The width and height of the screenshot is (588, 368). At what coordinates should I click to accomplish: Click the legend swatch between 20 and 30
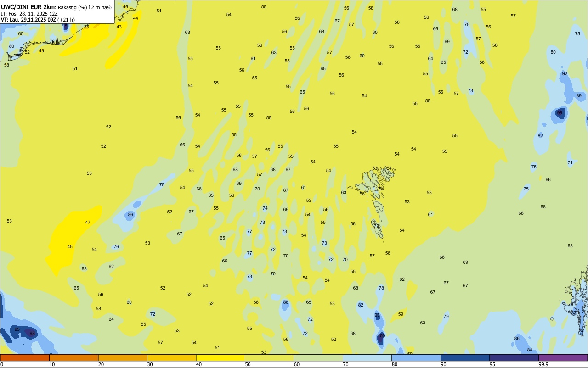pyautogui.click(x=123, y=357)
